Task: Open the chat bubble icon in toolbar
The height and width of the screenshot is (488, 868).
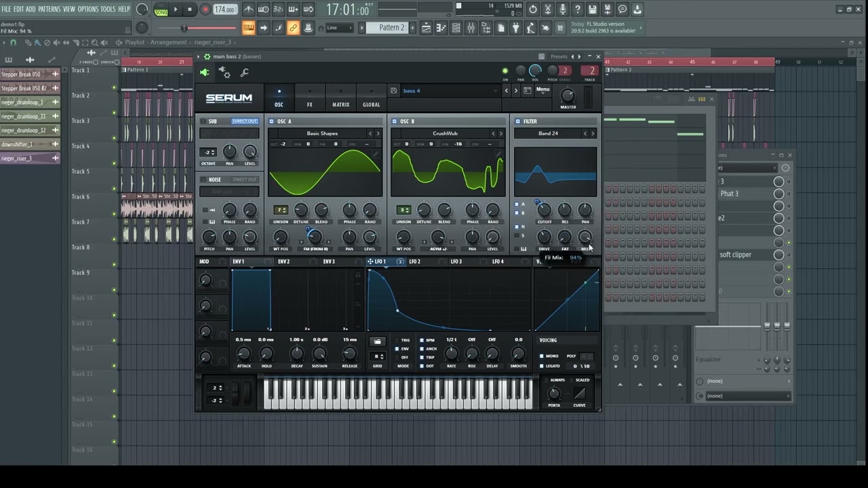Action: (623, 9)
